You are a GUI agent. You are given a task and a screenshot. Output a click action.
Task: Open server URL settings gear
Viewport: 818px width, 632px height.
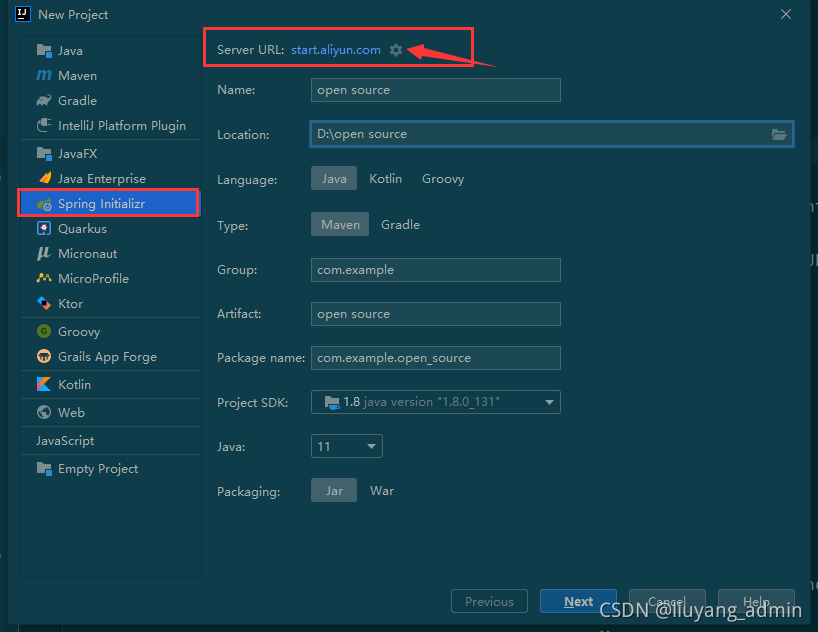tap(396, 50)
